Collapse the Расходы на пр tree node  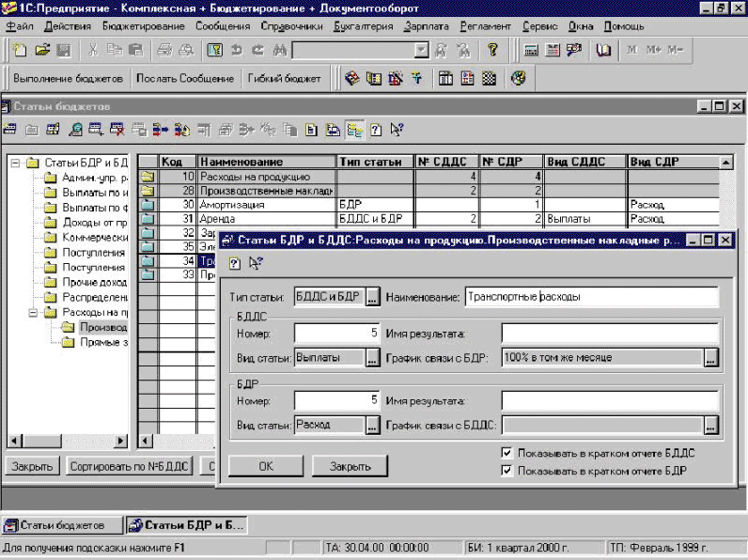33,313
